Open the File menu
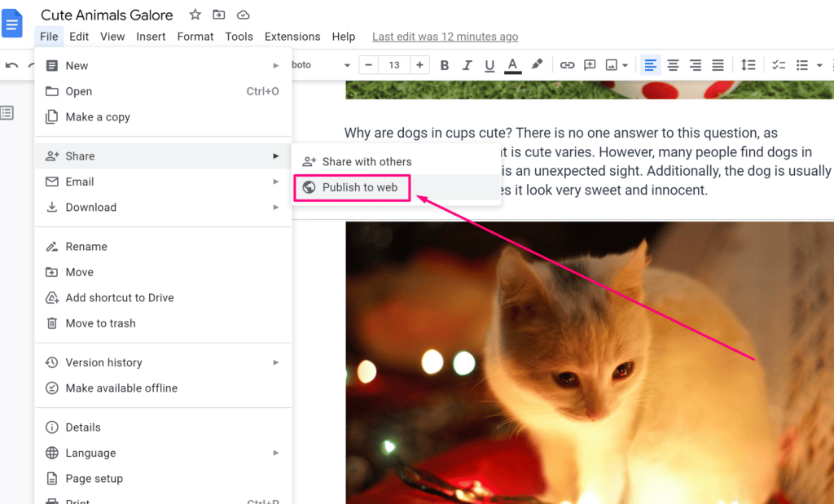This screenshot has height=504, width=834. (x=49, y=37)
